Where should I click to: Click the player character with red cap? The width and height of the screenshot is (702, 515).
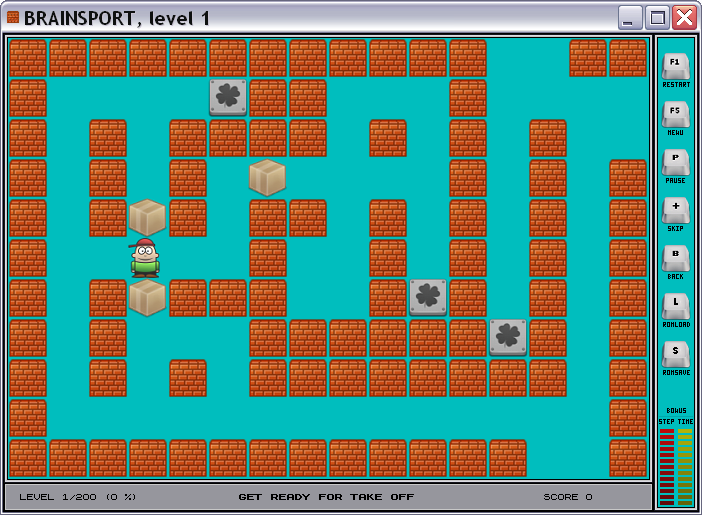(x=145, y=258)
